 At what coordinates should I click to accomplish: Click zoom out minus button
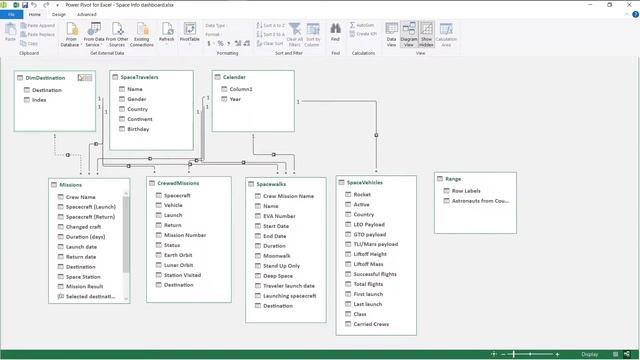point(503,354)
